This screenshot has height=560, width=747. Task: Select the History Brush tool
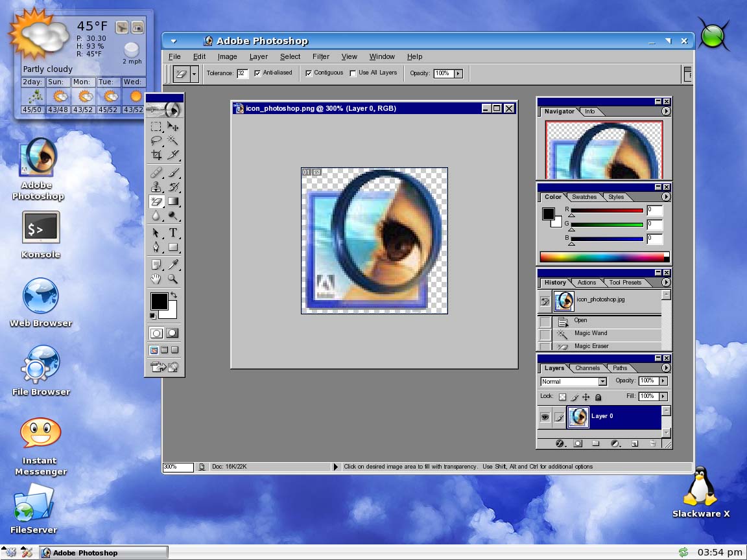click(x=173, y=187)
